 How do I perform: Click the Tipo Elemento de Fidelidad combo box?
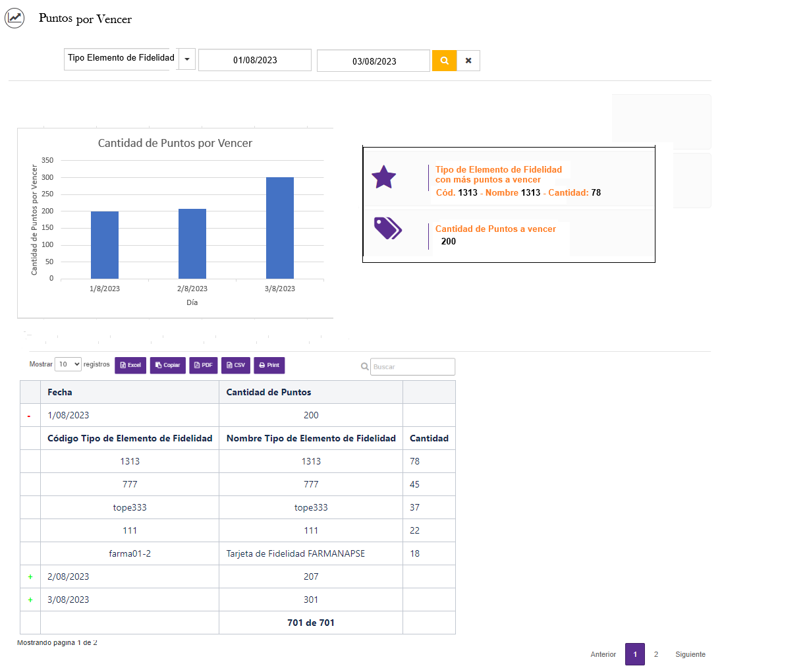(x=121, y=59)
